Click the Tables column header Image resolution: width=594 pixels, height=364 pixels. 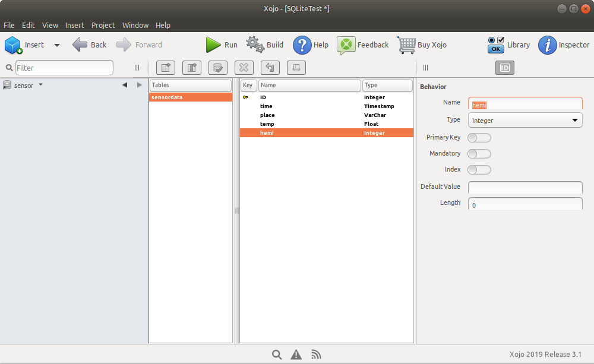[x=191, y=86]
